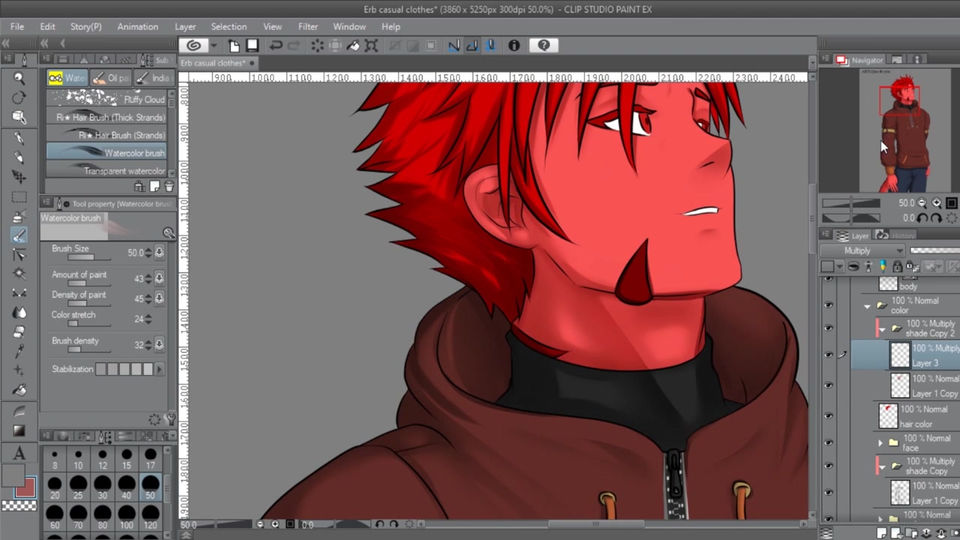Select the Rotate view tool

19,97
